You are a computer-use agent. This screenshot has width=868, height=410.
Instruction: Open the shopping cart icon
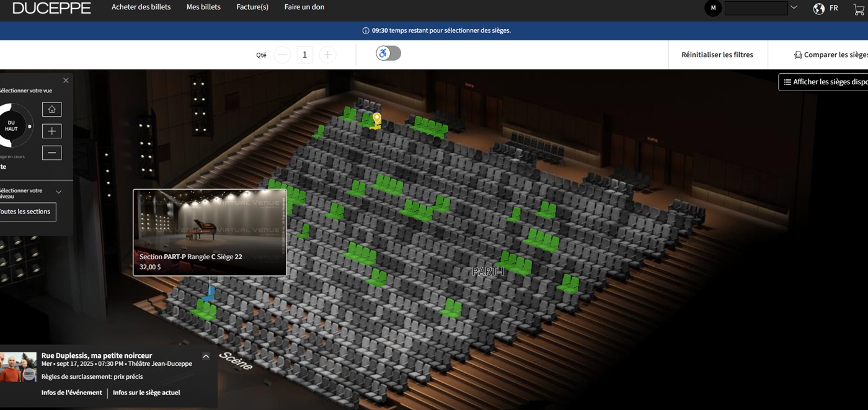859,9
